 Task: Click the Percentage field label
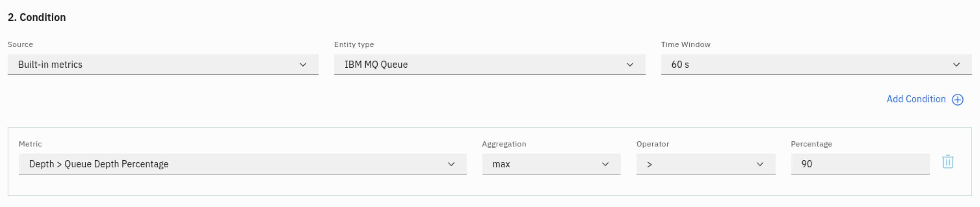(x=812, y=144)
